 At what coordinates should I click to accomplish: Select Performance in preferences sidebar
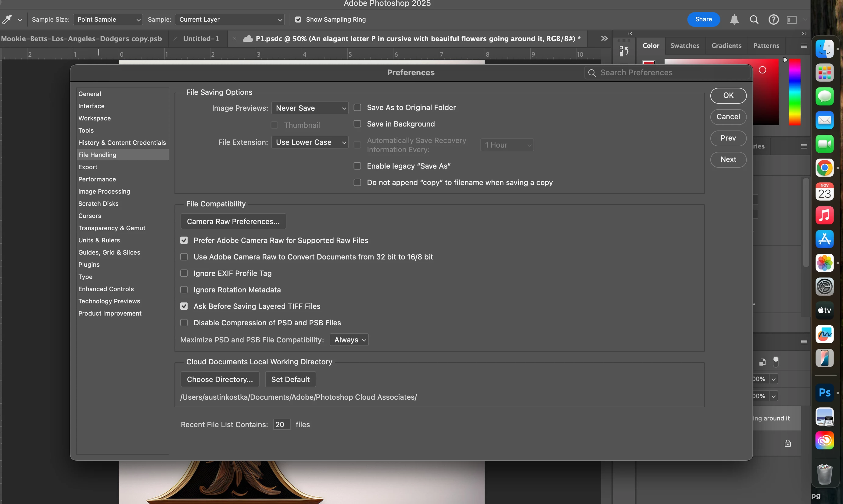(x=97, y=179)
